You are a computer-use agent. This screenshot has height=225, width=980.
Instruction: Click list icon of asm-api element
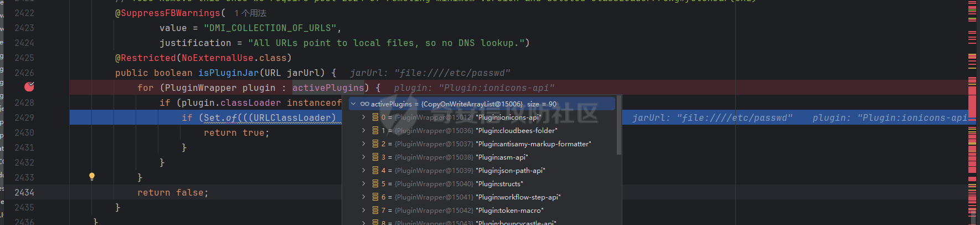pyautogui.click(x=375, y=157)
